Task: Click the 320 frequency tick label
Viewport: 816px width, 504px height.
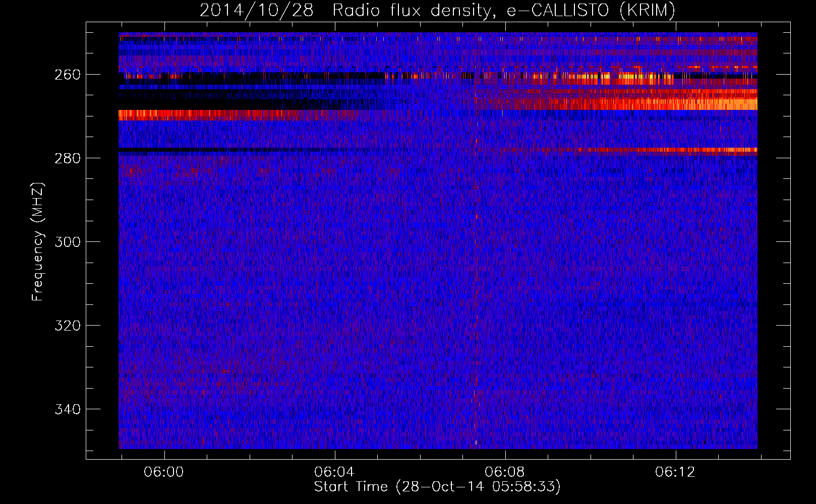Action: pyautogui.click(x=68, y=326)
